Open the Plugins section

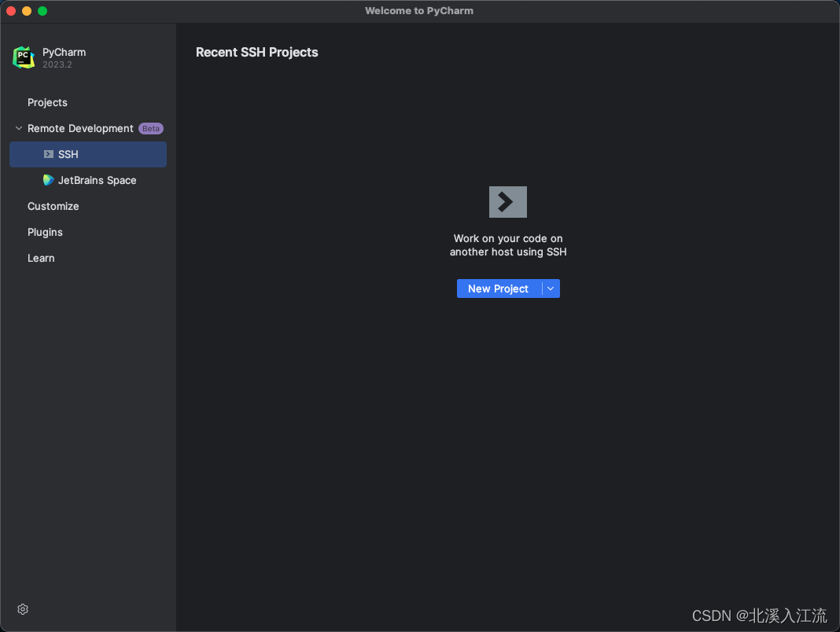(45, 232)
